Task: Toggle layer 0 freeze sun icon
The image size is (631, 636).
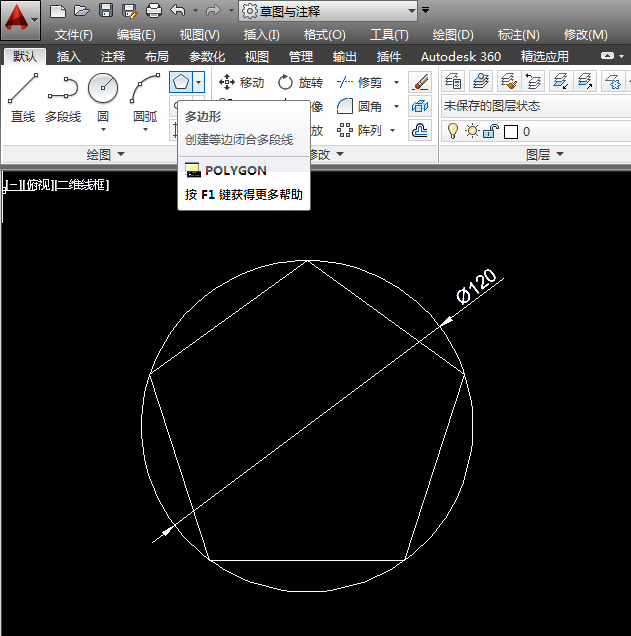Action: pos(472,131)
